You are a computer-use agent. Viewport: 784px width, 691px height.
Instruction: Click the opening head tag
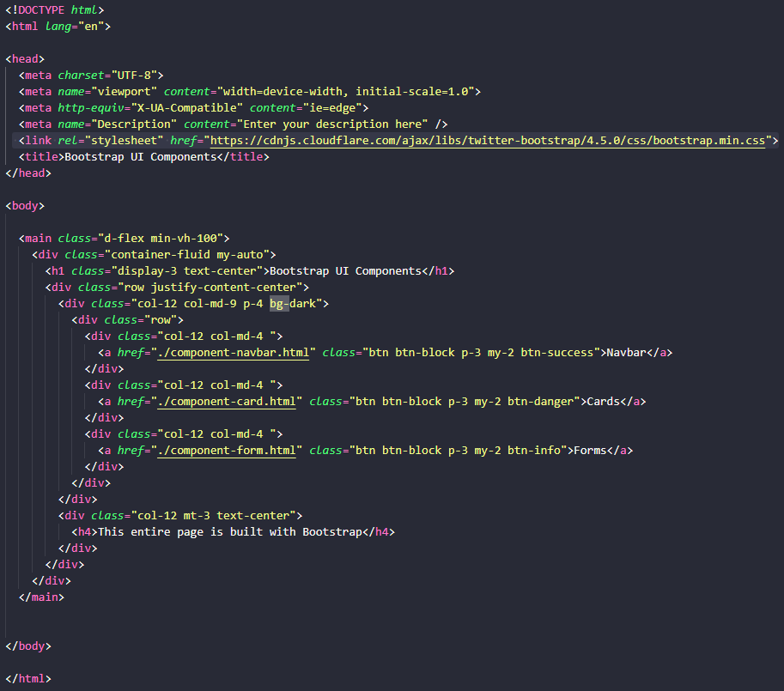click(x=25, y=59)
